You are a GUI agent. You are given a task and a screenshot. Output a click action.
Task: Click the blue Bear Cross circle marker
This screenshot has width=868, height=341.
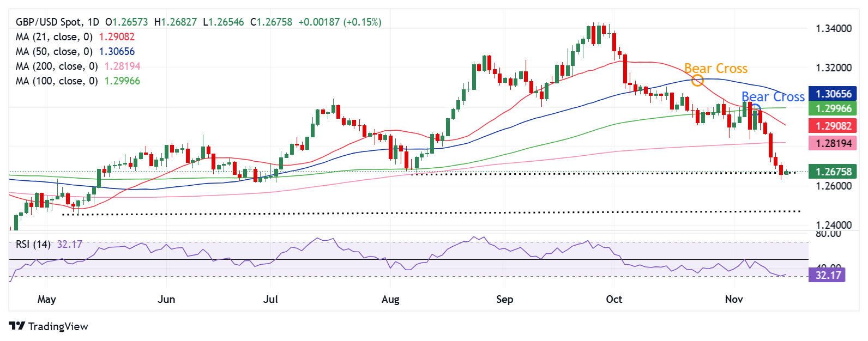(756, 107)
